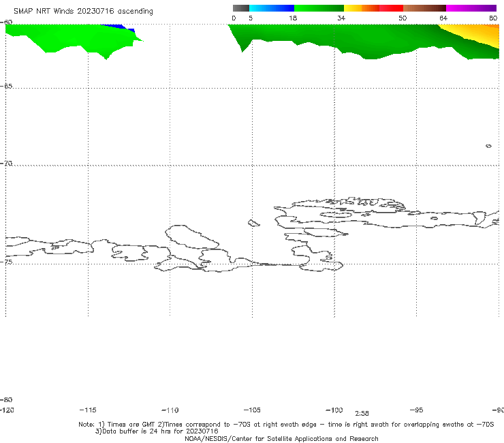Click the NOAA/NESDIS credit line
The image size is (504, 443).
281,438
